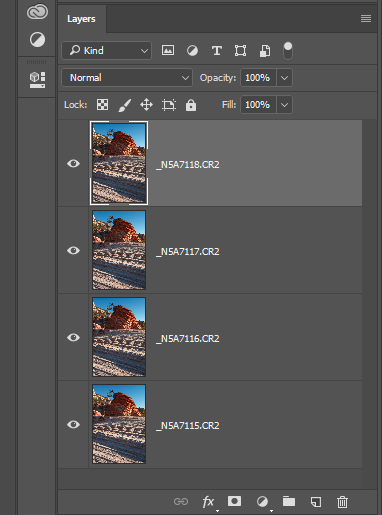Toggle layer filtering on or off
382x515 pixels.
click(x=288, y=51)
